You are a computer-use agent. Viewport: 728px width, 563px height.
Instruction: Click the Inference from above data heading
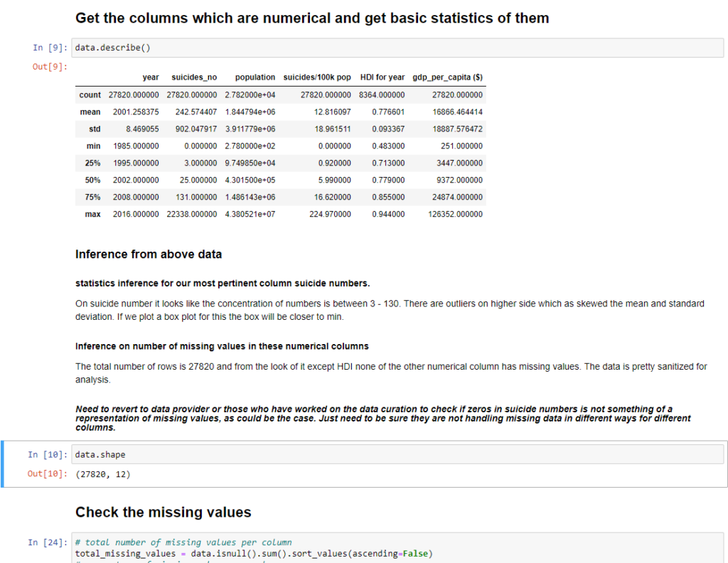[148, 254]
